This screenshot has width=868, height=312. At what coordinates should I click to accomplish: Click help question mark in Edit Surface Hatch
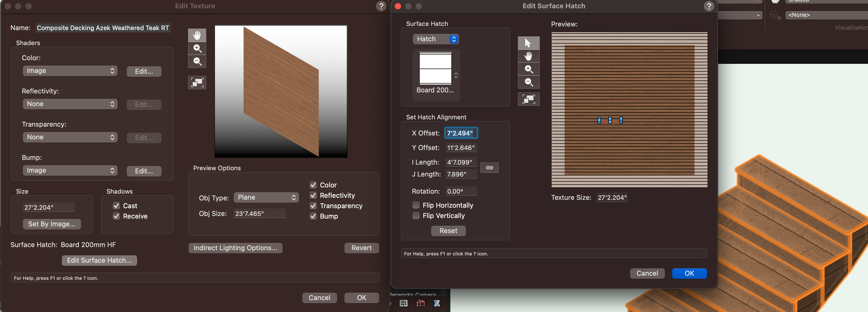[x=709, y=6]
